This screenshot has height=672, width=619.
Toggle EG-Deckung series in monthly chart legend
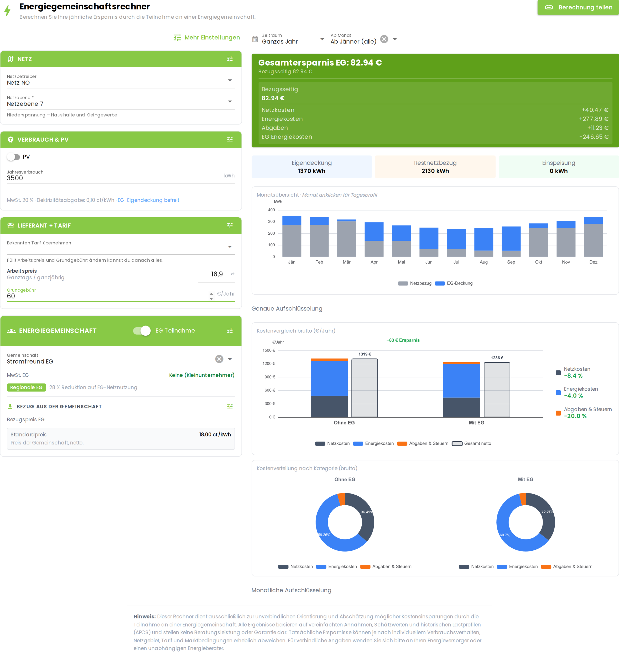point(454,283)
